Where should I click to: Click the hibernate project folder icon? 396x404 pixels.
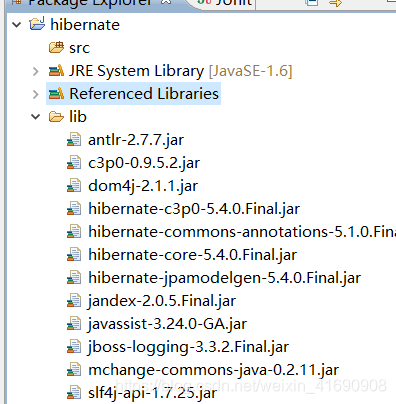[37, 24]
